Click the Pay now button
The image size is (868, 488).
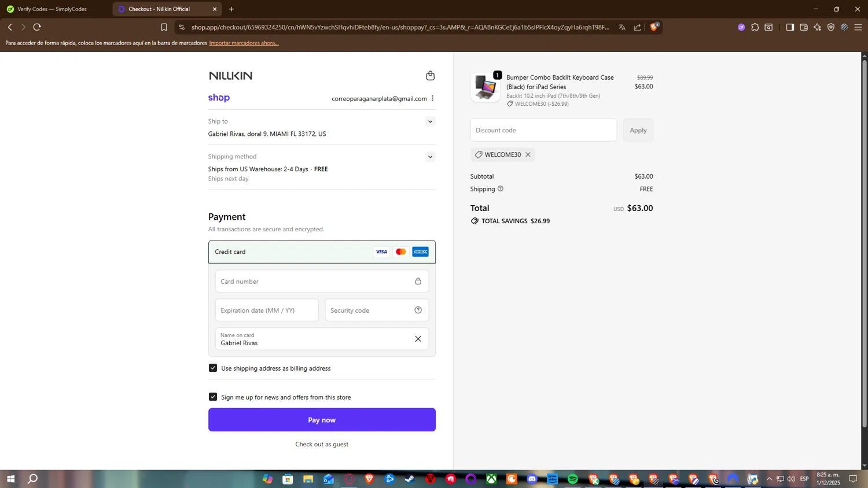click(x=322, y=420)
